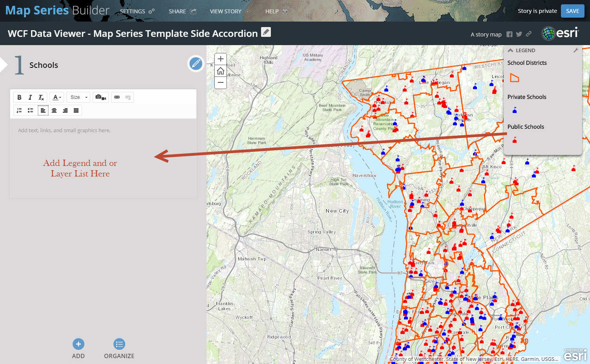Edit the story title pencil icon

pyautogui.click(x=266, y=32)
